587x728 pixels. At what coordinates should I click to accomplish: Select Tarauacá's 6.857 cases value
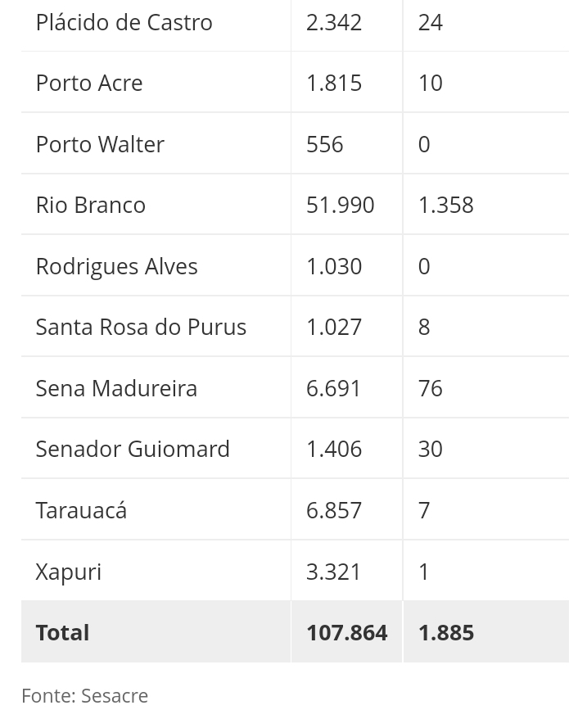tap(333, 510)
